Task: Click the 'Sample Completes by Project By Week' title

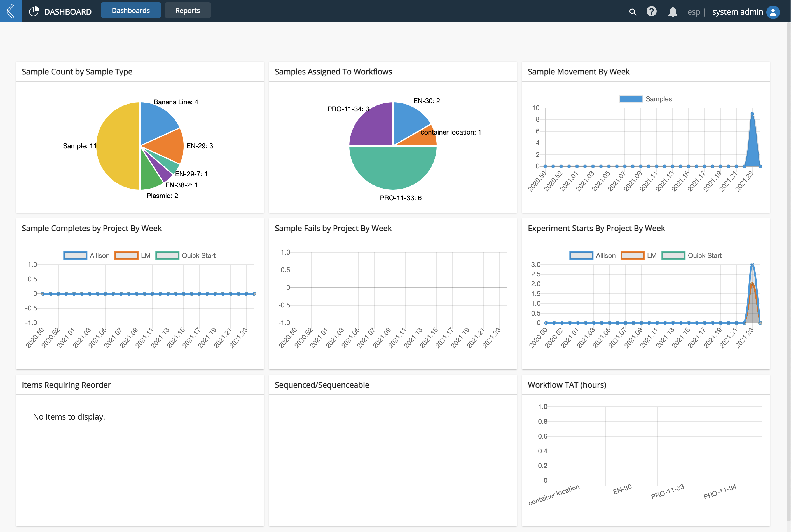Action: pos(92,228)
